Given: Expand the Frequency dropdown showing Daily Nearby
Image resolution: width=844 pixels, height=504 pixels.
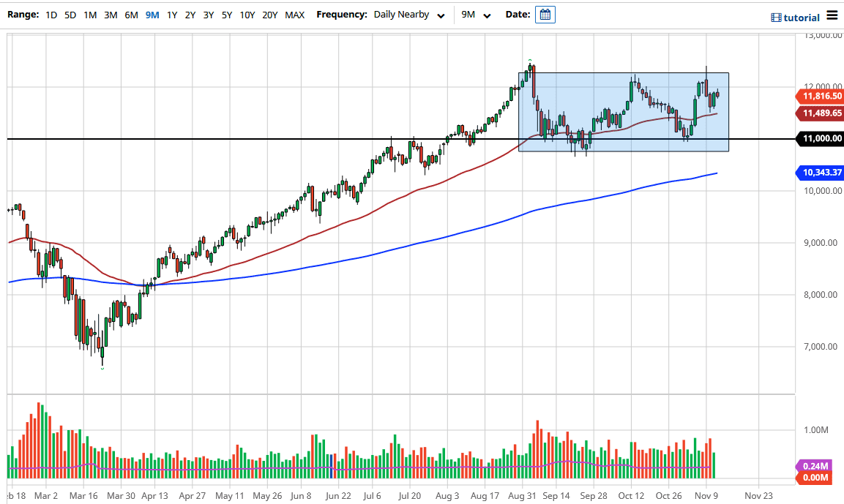Looking at the screenshot, I should click(400, 15).
